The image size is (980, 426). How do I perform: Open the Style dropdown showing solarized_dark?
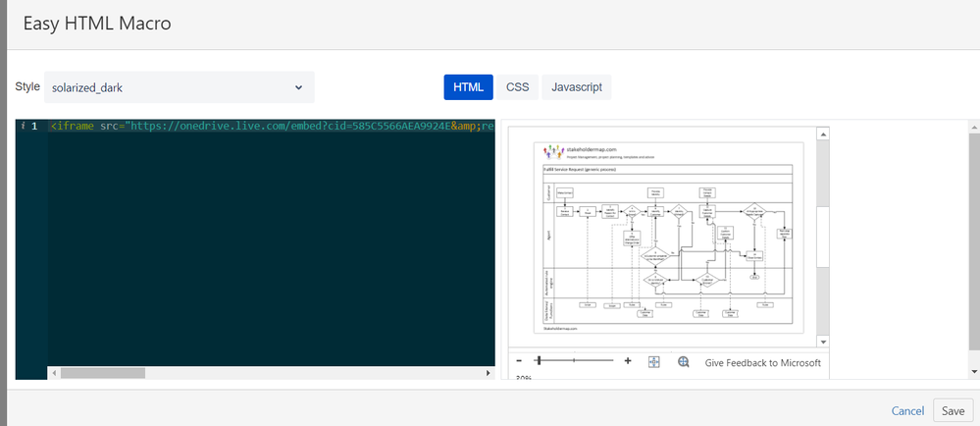point(180,87)
